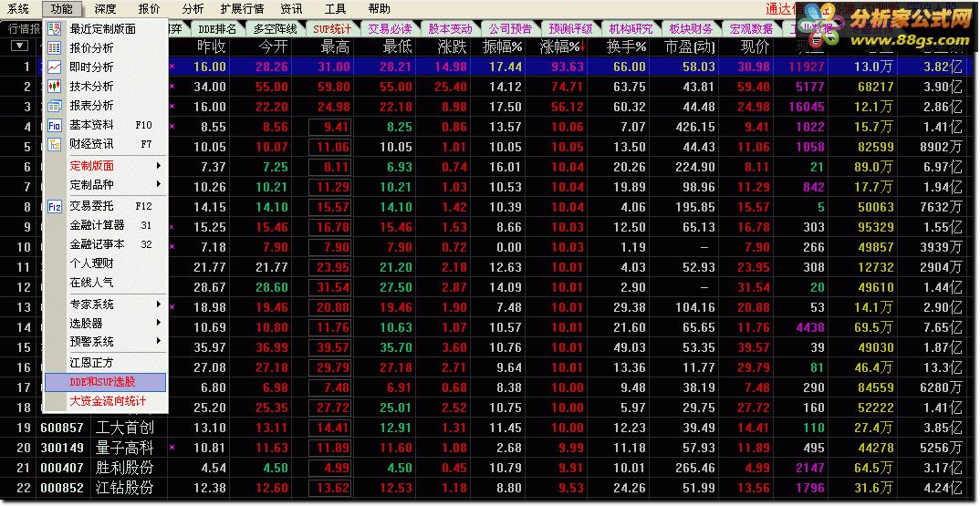Screen dimensions: 980x506
Task: Switch to the DDE排名 tab
Action: (217, 29)
